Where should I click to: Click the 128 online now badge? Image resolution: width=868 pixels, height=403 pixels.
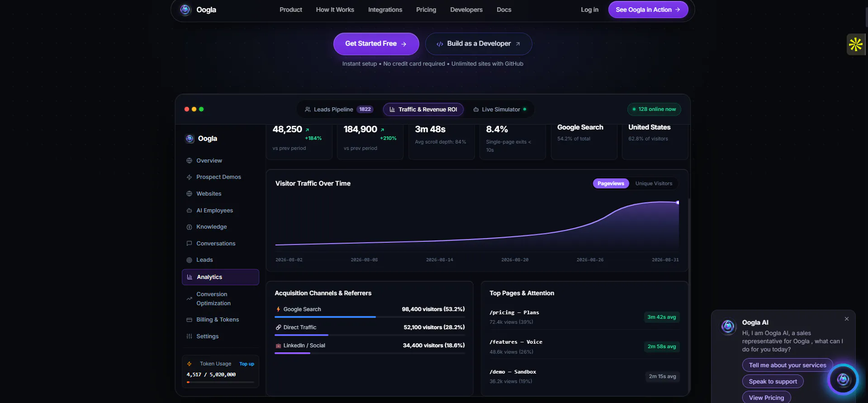pos(654,109)
